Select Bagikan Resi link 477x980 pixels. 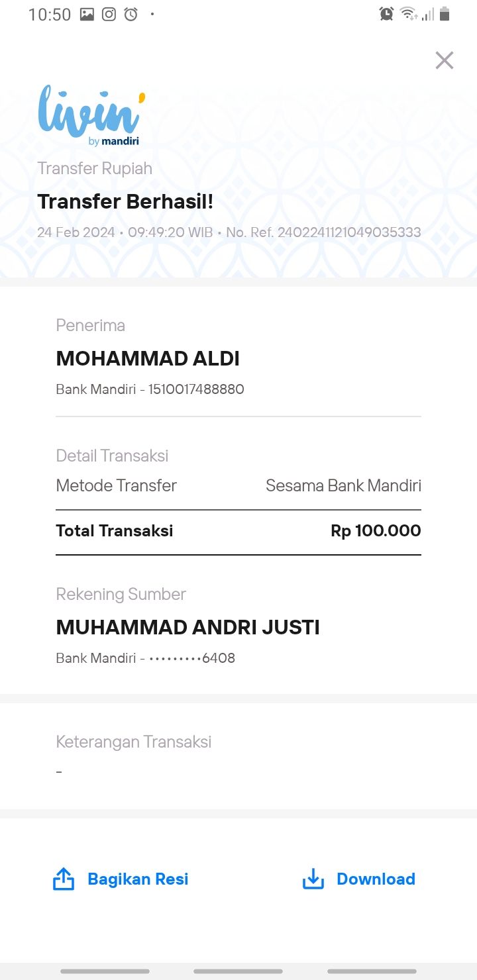pos(138,879)
